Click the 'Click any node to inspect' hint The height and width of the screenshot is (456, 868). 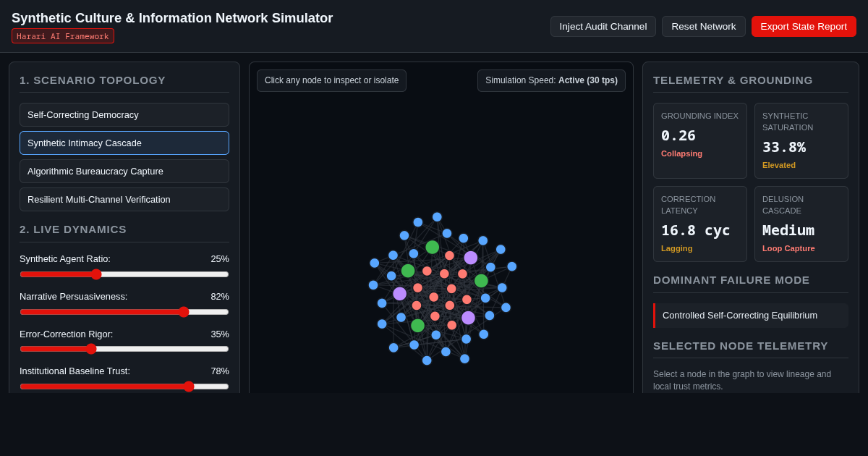point(331,80)
